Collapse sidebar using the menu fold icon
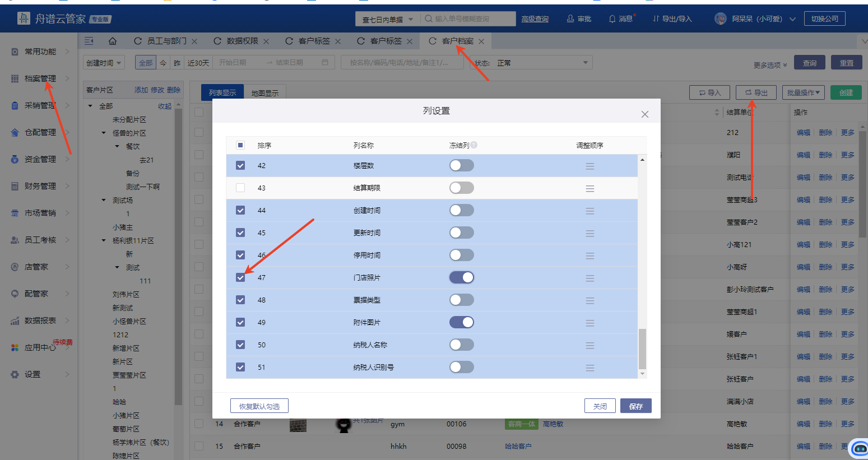The height and width of the screenshot is (460, 868). click(89, 41)
